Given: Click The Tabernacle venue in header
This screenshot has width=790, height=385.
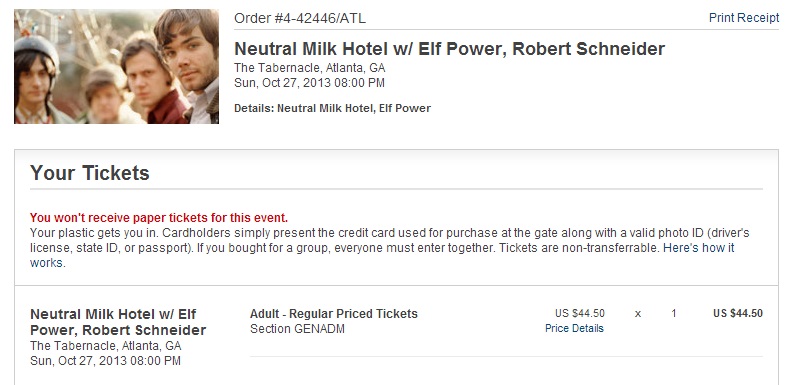Looking at the screenshot, I should (310, 68).
